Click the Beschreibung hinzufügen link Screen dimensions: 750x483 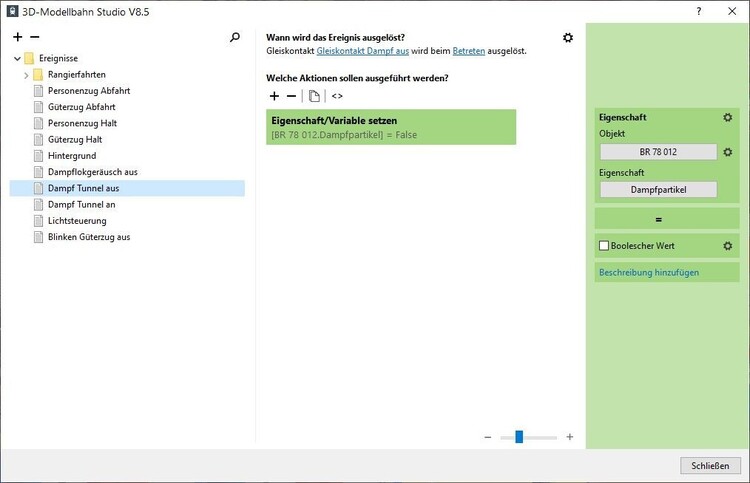coord(648,272)
